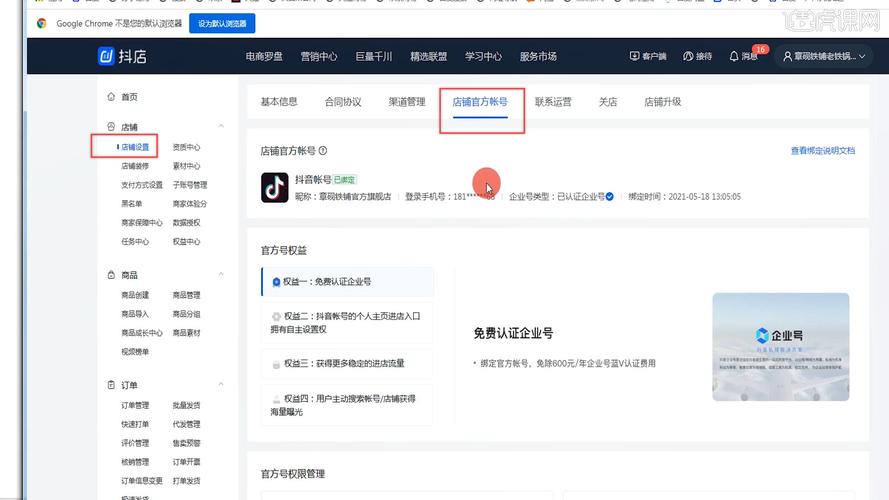Viewport: 889px width, 500px height.
Task: Open 商品管理 in the sidebar
Action: point(187,295)
